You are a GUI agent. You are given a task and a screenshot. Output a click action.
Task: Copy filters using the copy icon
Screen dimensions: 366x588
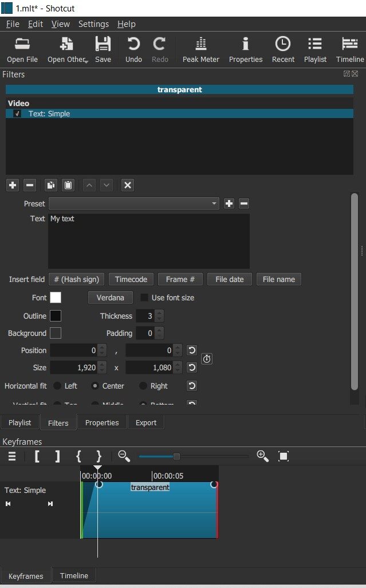click(51, 185)
